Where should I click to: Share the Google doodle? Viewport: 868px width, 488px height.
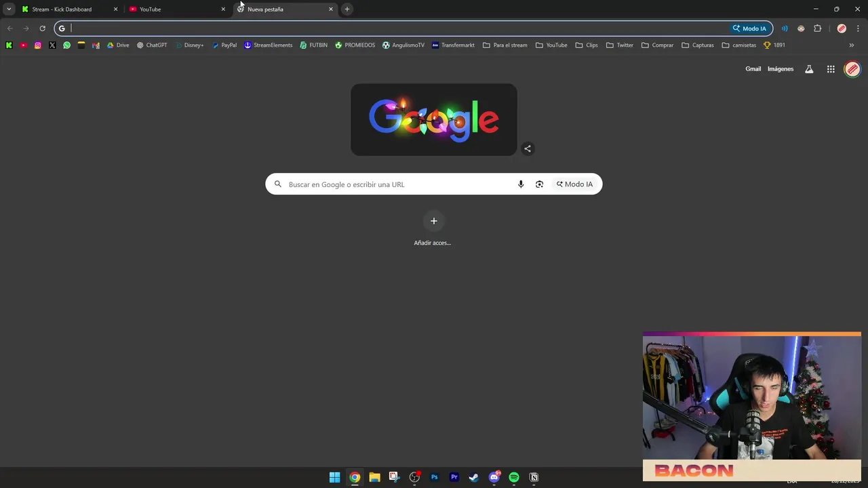click(528, 148)
